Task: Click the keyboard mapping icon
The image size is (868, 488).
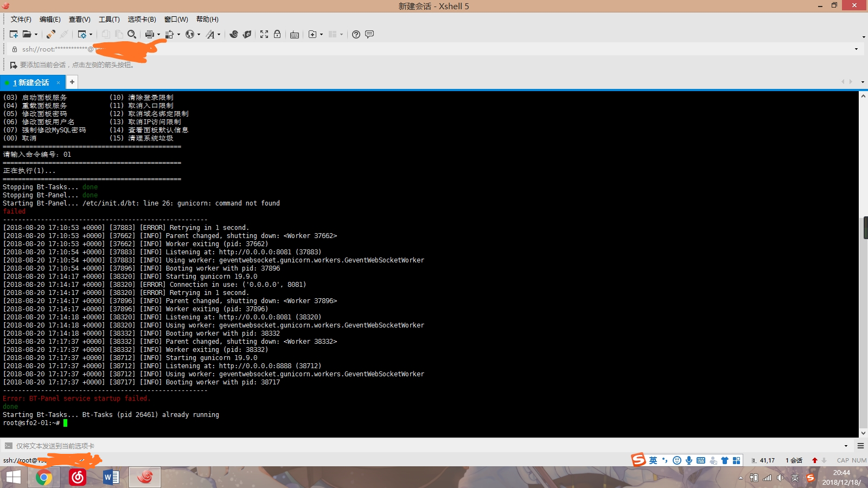Action: [x=295, y=34]
